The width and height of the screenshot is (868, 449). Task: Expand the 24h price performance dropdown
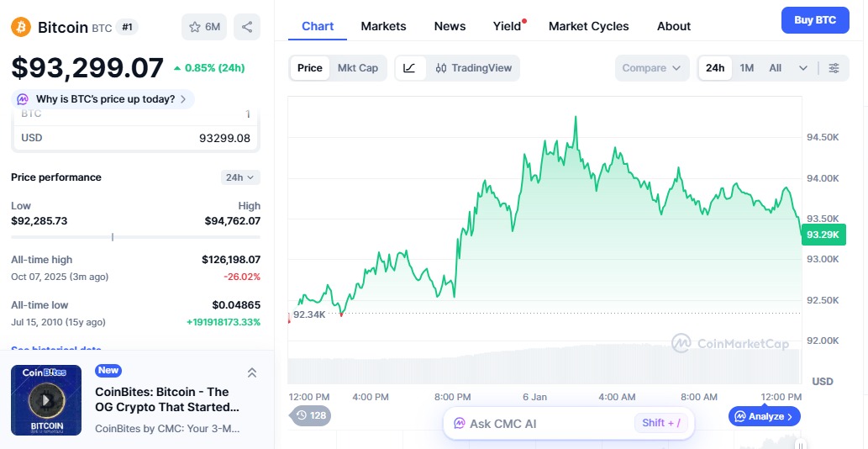click(x=240, y=177)
